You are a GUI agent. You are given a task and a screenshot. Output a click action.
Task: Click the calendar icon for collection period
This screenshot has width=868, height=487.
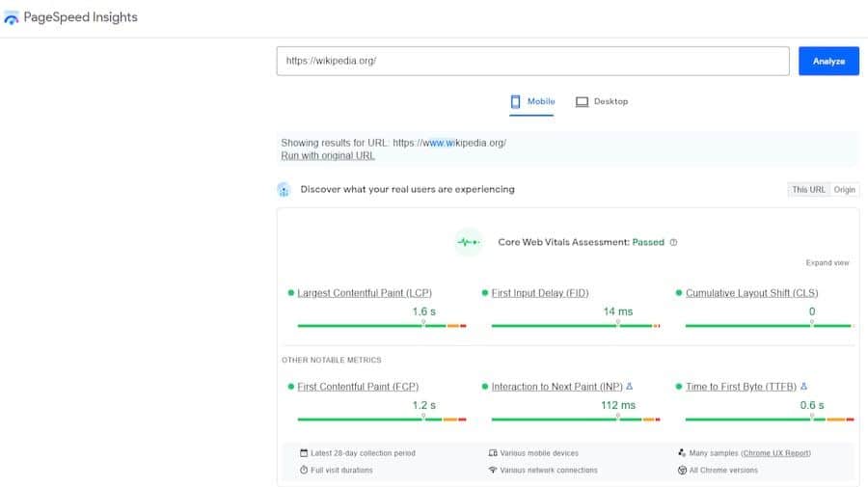[x=303, y=452]
